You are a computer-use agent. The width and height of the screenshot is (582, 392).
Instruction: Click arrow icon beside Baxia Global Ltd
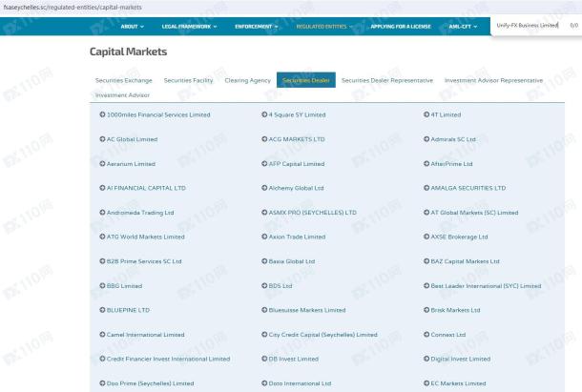click(x=264, y=261)
